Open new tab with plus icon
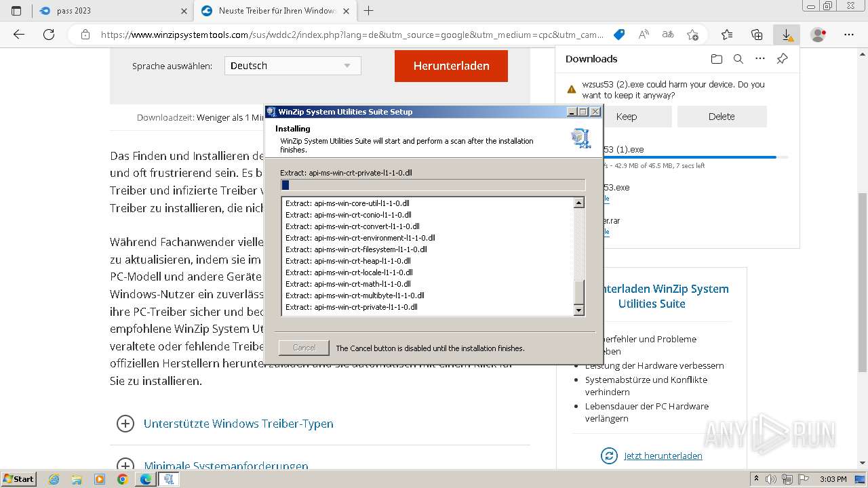This screenshot has width=868, height=488. [x=368, y=11]
